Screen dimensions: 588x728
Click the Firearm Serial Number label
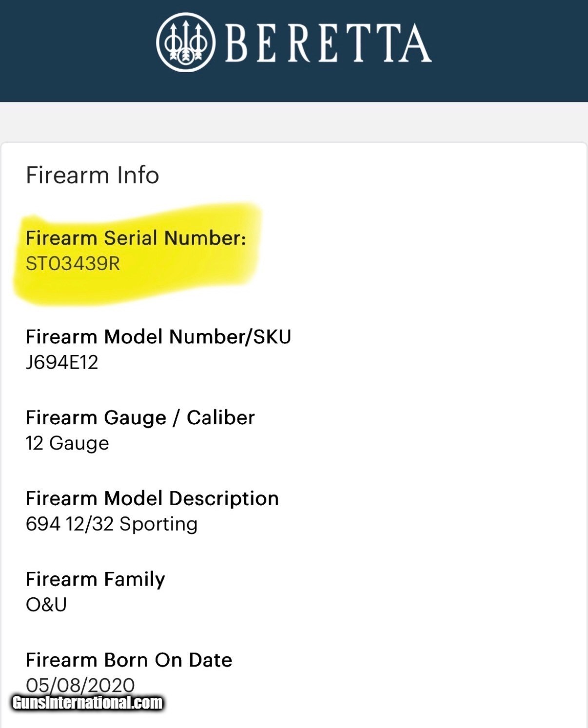point(136,238)
